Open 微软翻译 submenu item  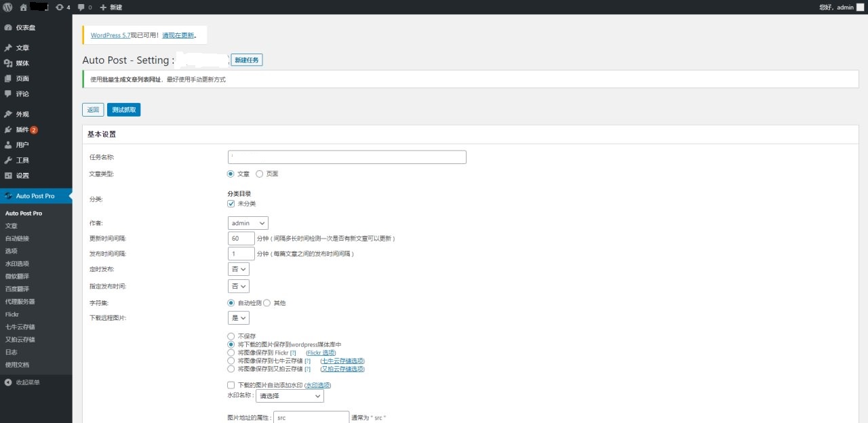coord(18,277)
